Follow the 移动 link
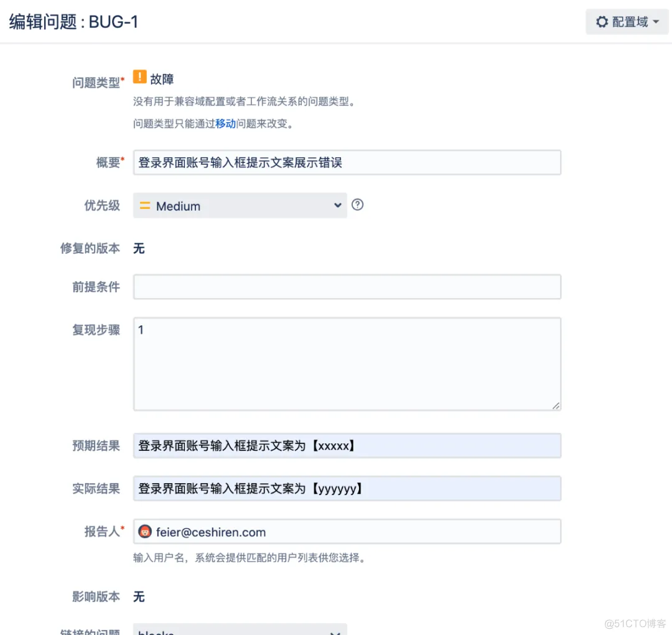The image size is (672, 635). 225,124
